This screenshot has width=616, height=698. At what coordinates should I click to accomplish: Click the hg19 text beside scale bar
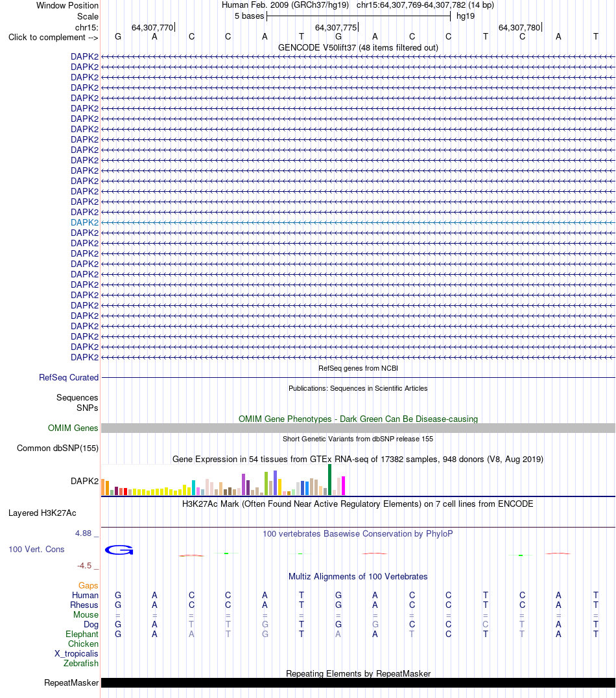point(466,16)
